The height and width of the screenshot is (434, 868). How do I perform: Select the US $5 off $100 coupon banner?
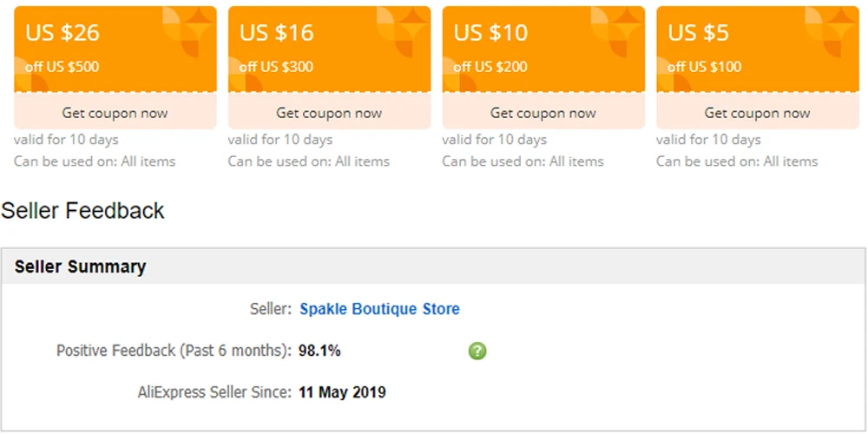point(757,49)
